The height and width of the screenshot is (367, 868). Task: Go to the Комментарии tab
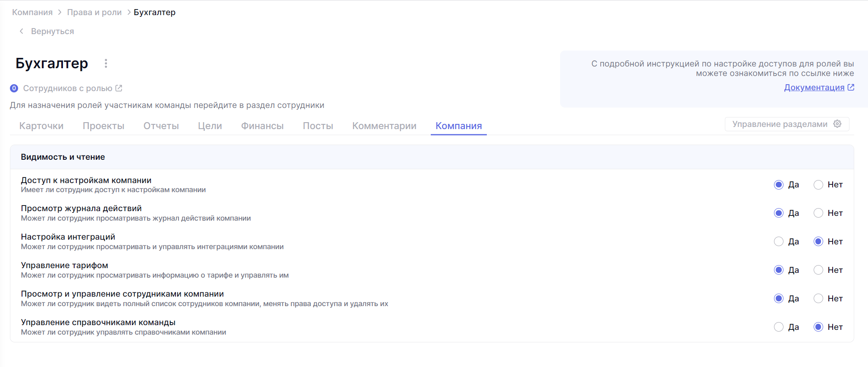coord(384,126)
